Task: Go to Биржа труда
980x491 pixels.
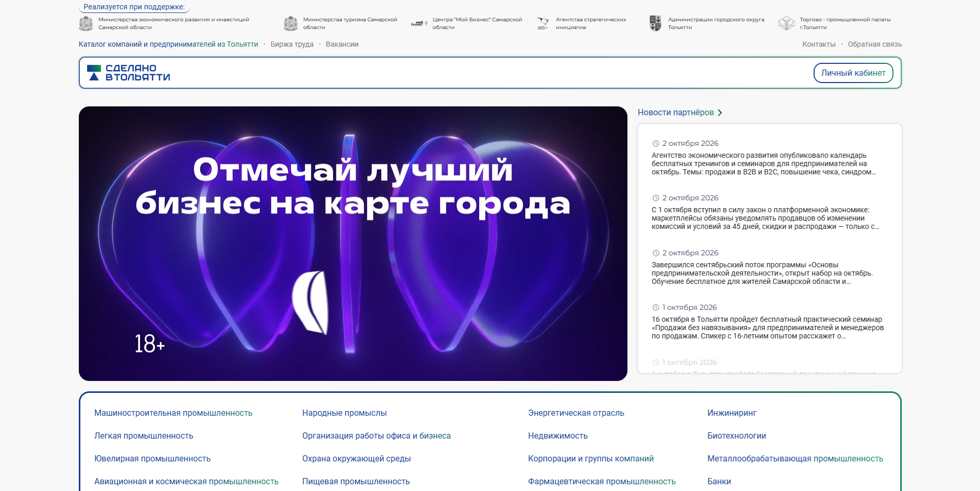Action: tap(292, 44)
